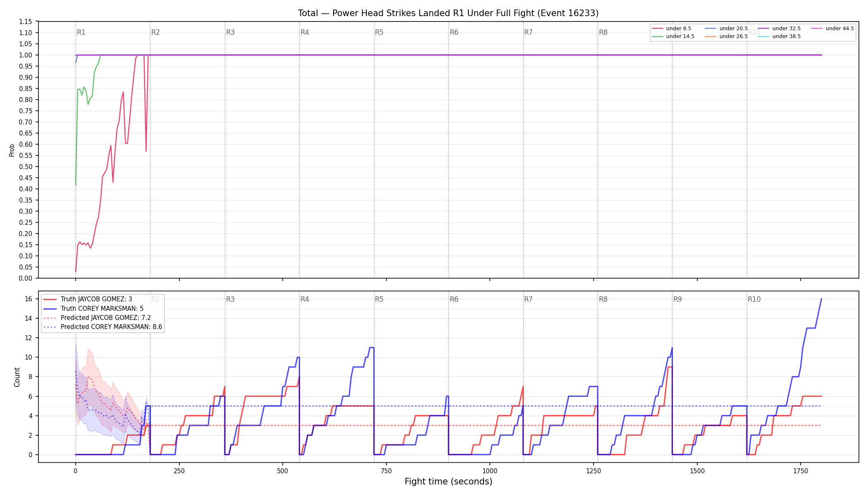Click the 8 tick on Count axis
This screenshot has width=868, height=496.
30,377
